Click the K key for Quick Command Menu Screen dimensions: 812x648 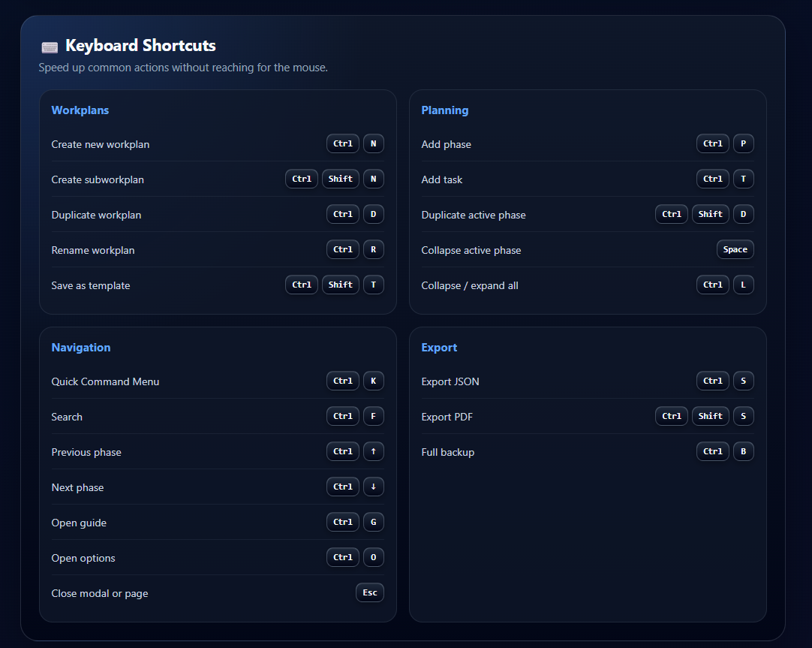click(x=374, y=381)
